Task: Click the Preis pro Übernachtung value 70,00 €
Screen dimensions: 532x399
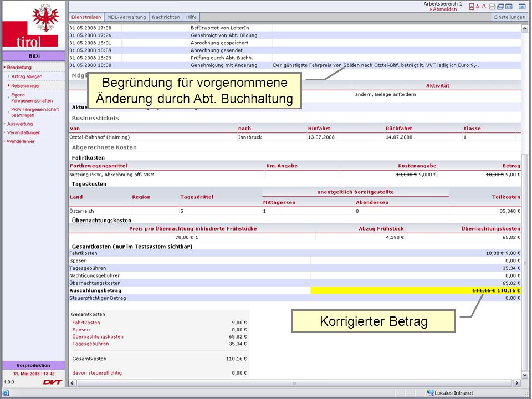Action: [184, 237]
